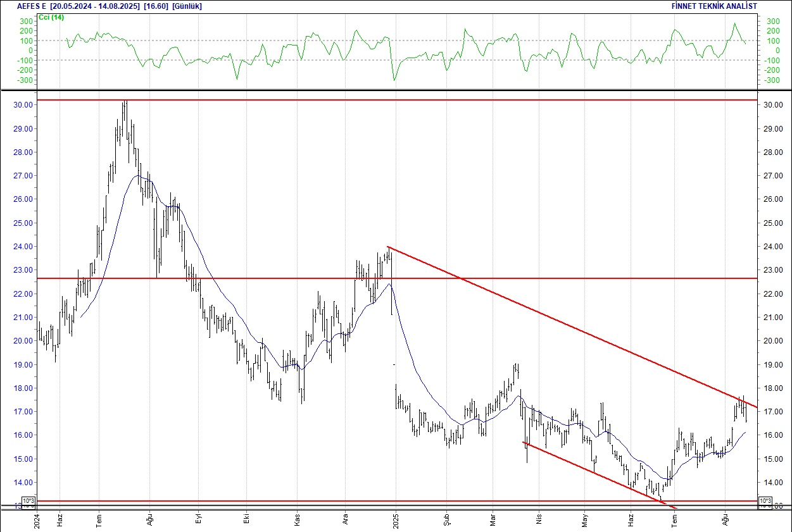Click 18.00 on the right black price axis
Viewport: 792px width, 532px height.
tap(773, 388)
